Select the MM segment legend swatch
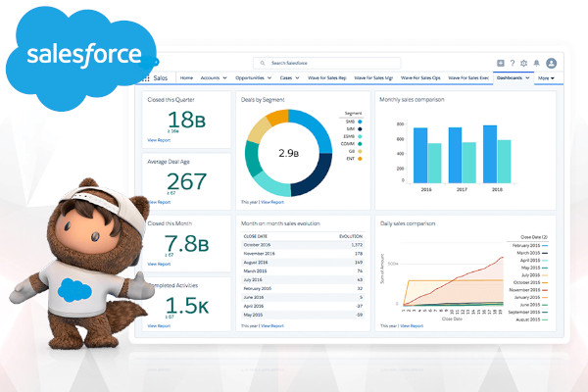Image resolution: width=588 pixels, height=392 pixels. 360,129
